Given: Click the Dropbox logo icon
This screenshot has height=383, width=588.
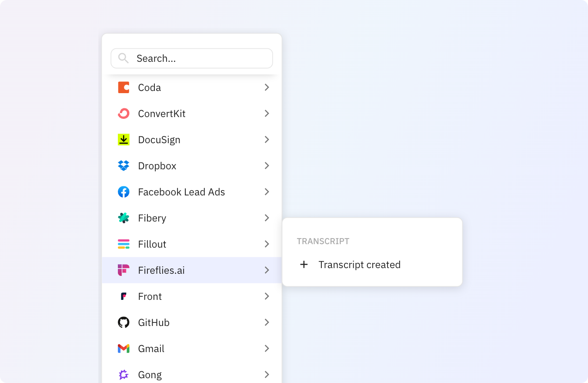Looking at the screenshot, I should point(124,166).
